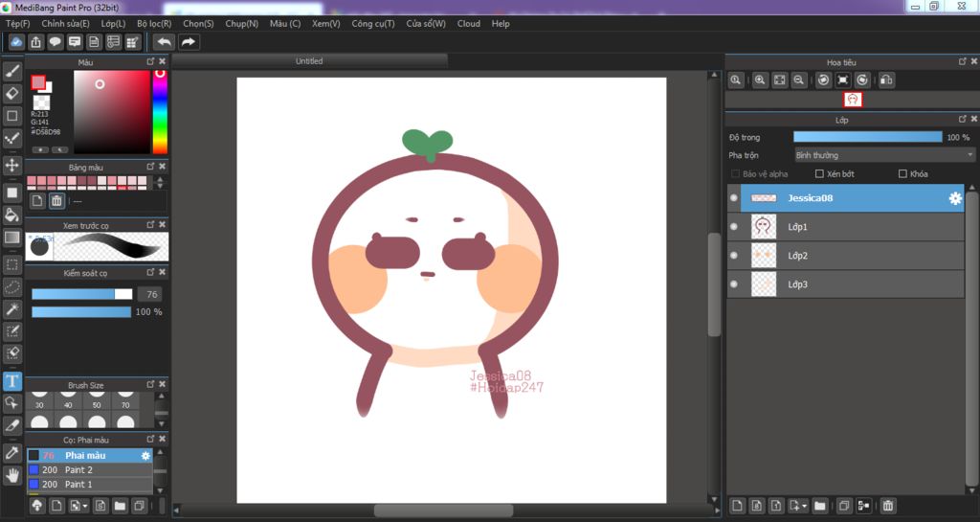Enable the Khóa checkbox

(x=902, y=173)
